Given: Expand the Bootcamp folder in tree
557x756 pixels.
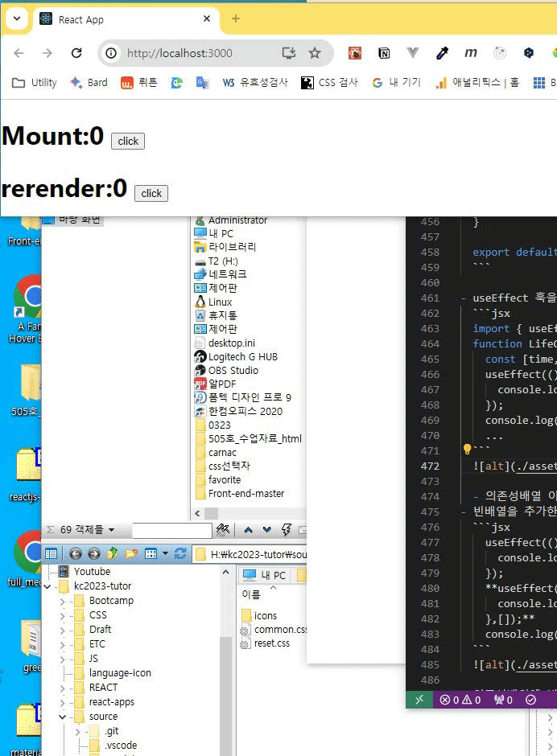Looking at the screenshot, I should click(62, 602).
